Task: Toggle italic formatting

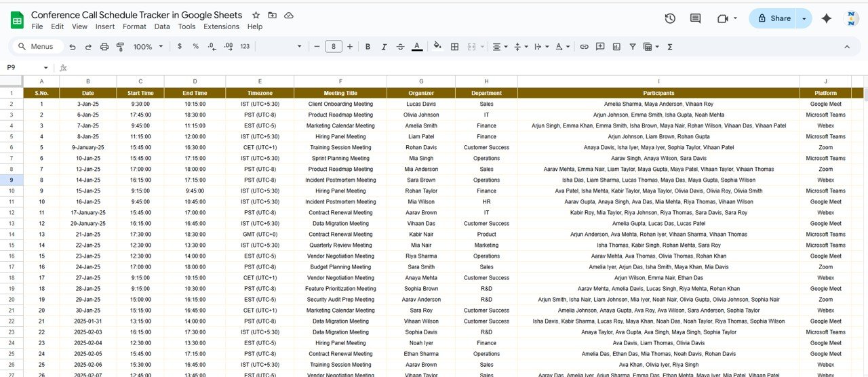Action: (384, 47)
